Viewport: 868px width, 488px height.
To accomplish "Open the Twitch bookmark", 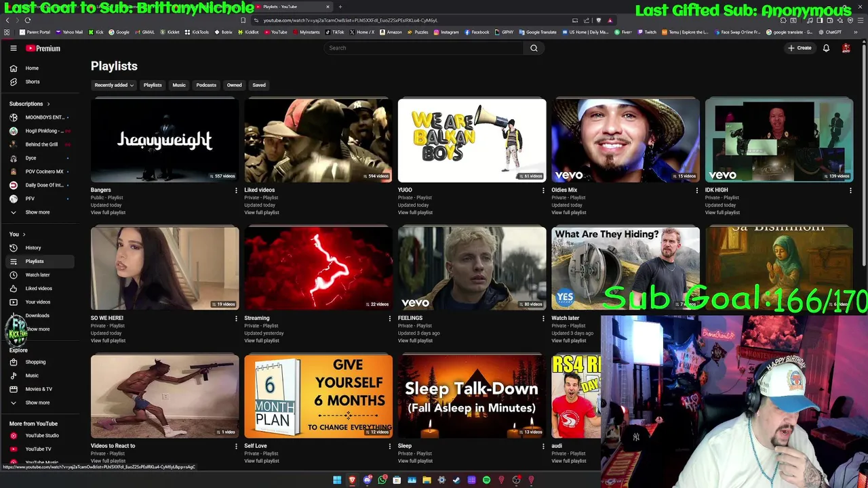I will point(647,32).
